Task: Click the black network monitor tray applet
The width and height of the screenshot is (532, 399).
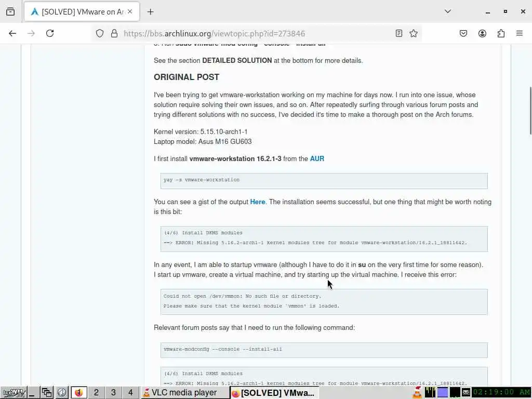Action: point(455,392)
